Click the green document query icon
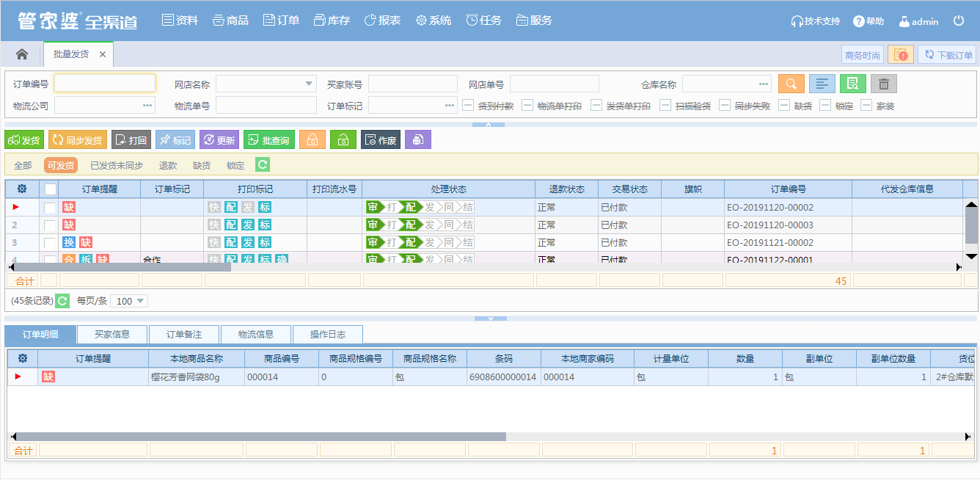The height and width of the screenshot is (480, 980). (x=853, y=84)
